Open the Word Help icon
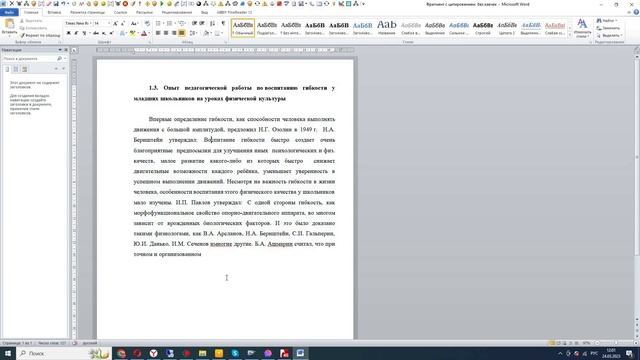The height and width of the screenshot is (360, 640). coord(636,13)
